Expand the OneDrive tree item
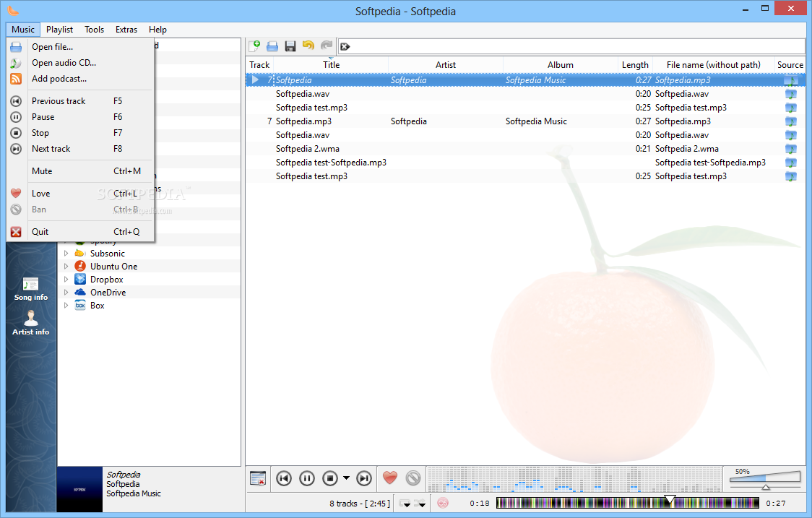The image size is (812, 518). tap(66, 292)
